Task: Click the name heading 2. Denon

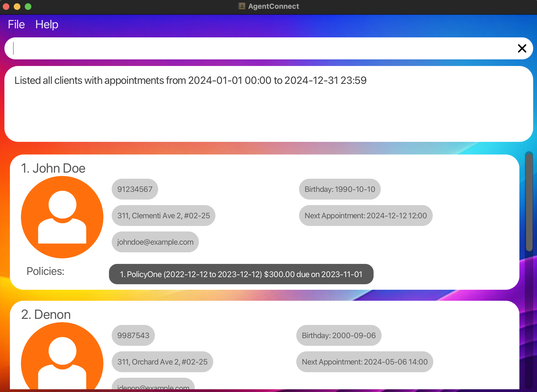Action: [46, 314]
